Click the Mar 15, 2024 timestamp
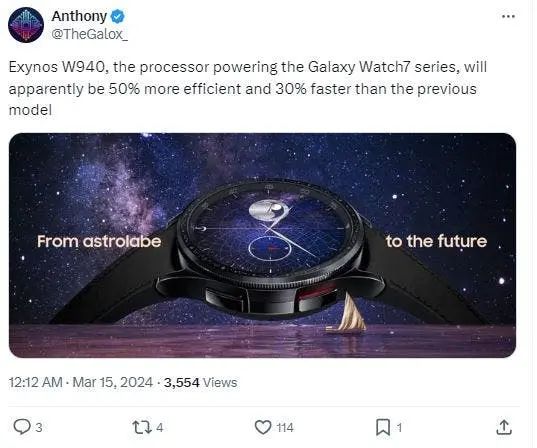 point(112,382)
